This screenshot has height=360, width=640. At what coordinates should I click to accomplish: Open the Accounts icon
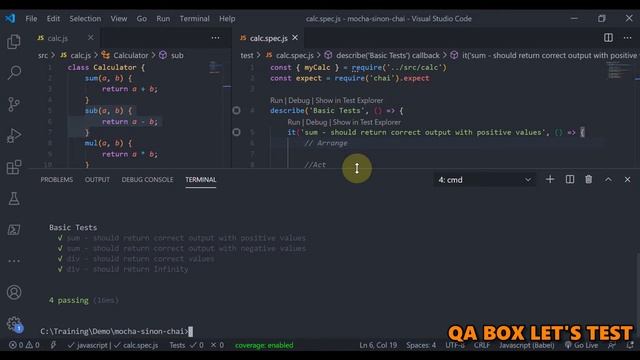coord(14,292)
